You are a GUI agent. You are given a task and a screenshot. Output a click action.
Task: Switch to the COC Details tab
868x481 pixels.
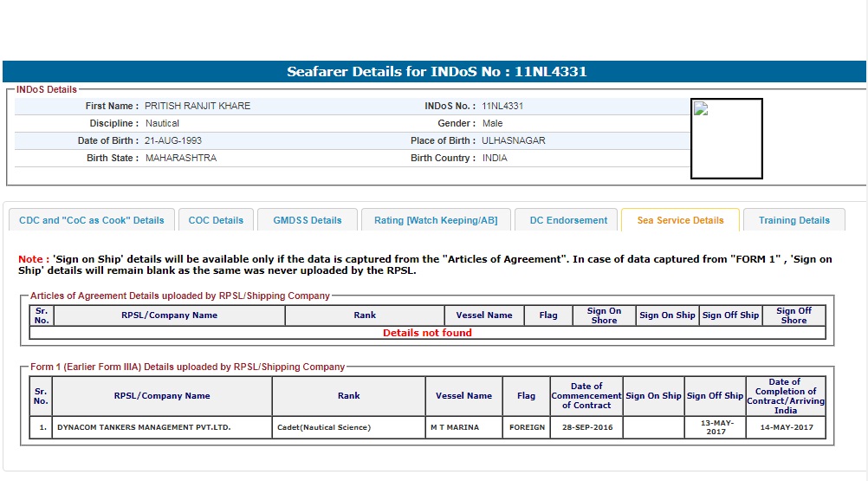click(x=216, y=220)
